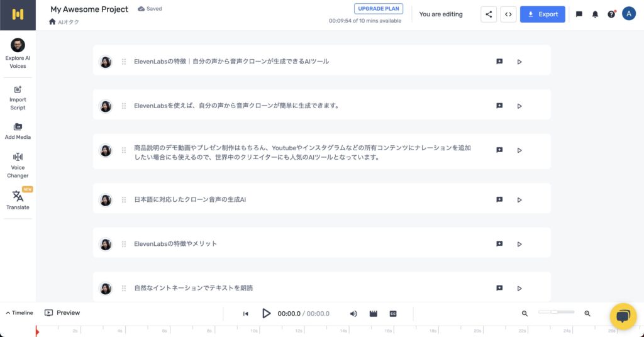Zoom out the timeline
The width and height of the screenshot is (644, 337).
(525, 314)
